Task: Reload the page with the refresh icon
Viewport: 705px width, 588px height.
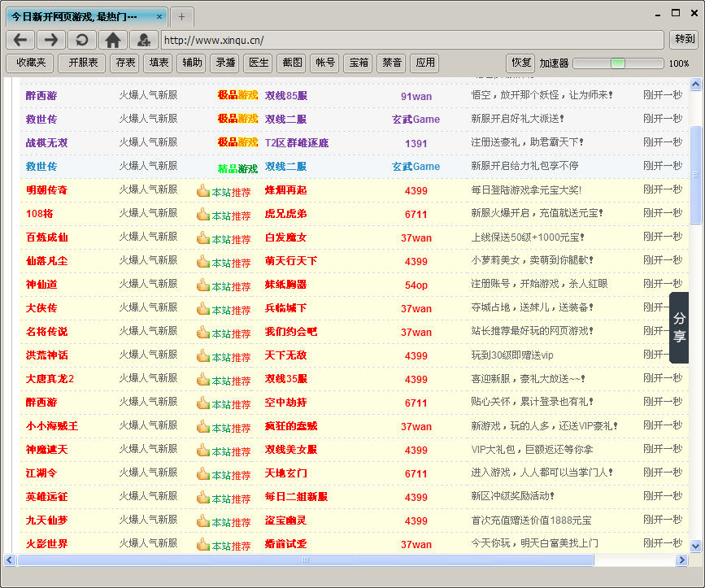Action: (81, 40)
